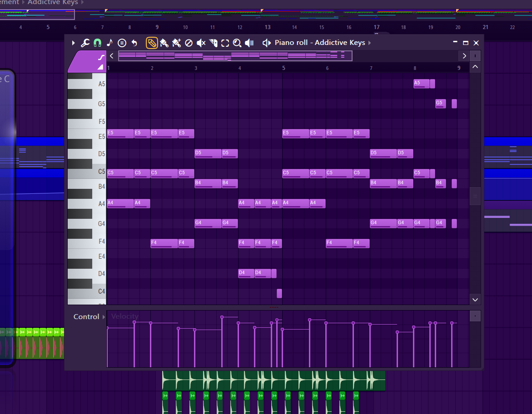This screenshot has width=532, height=414.
Task: Click overview scroll right arrow
Action: click(464, 56)
